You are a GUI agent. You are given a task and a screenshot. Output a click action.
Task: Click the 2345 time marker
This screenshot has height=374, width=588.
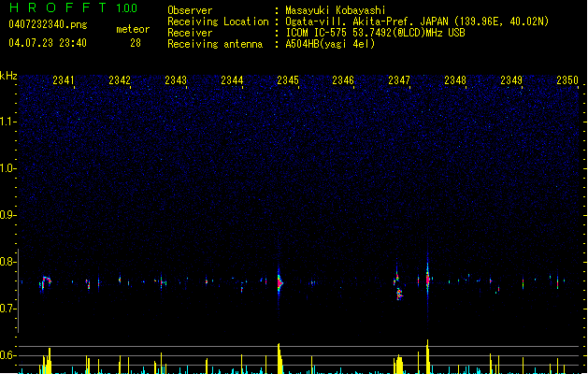pyautogui.click(x=288, y=80)
